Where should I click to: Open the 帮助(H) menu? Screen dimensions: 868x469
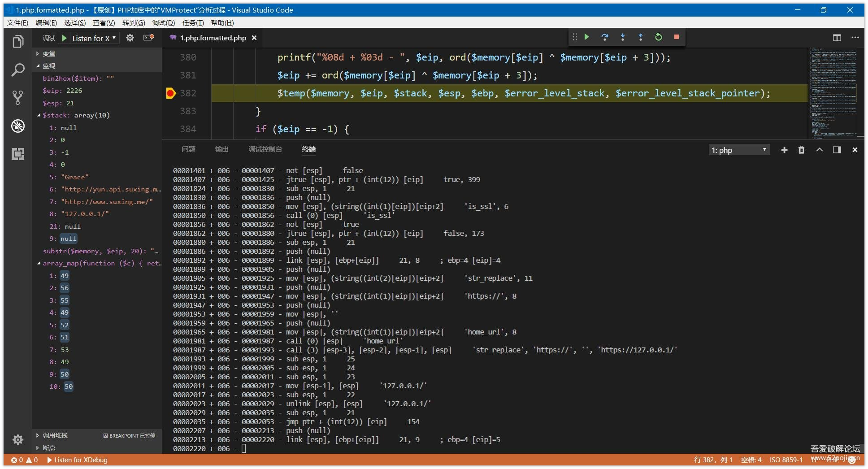[222, 22]
